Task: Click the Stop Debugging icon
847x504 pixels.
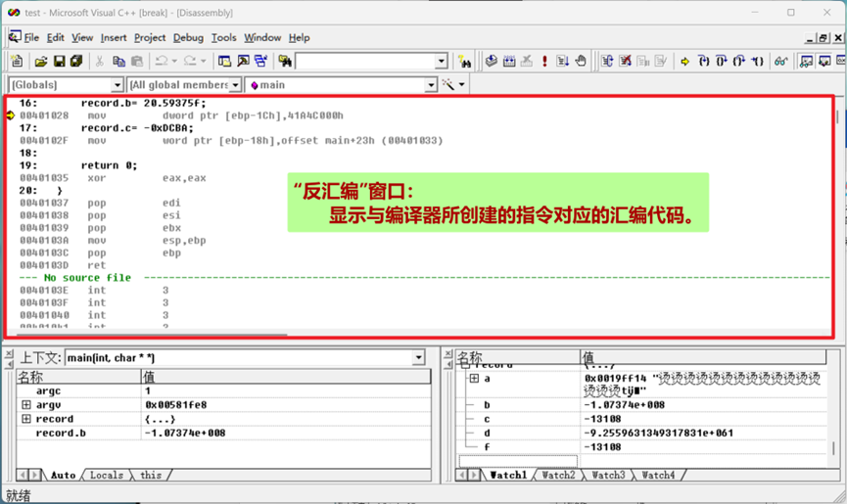Action: (625, 61)
